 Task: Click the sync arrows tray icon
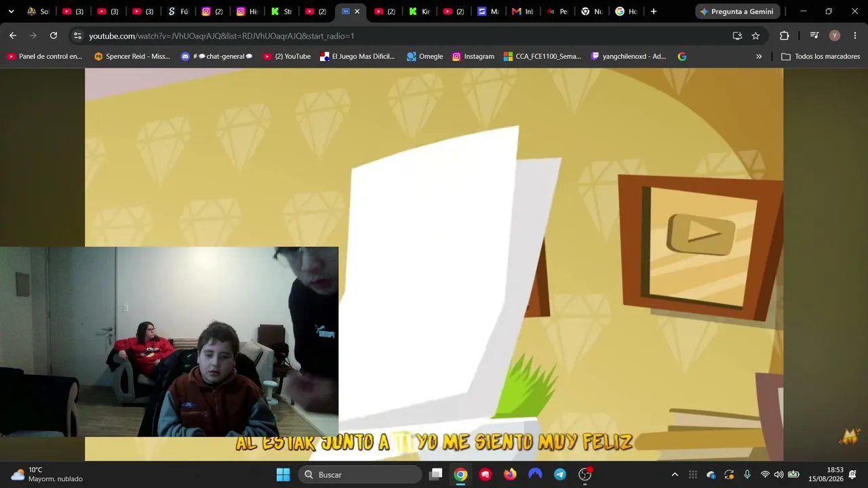[x=729, y=474]
